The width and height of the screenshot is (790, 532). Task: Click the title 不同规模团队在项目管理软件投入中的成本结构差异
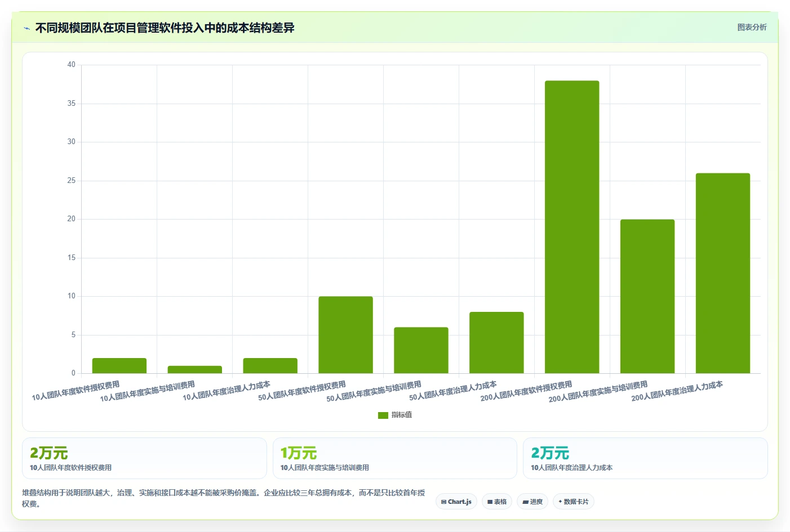[165, 28]
